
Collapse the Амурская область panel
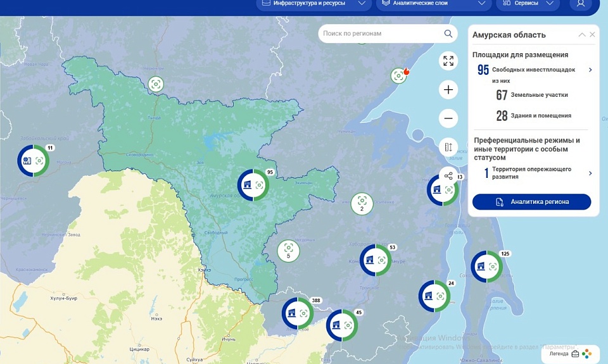coord(581,35)
